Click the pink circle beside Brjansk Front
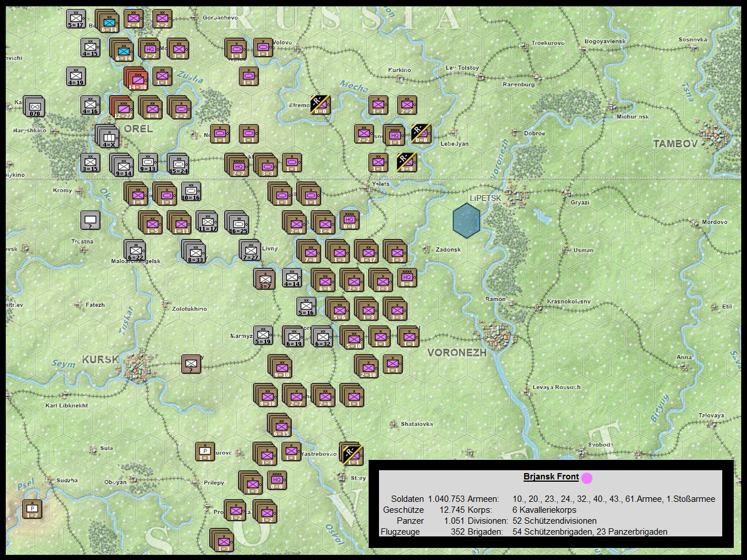This screenshot has width=747, height=560. pos(587,478)
